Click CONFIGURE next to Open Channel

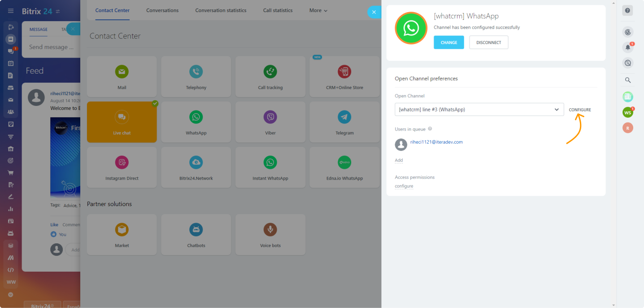579,110
